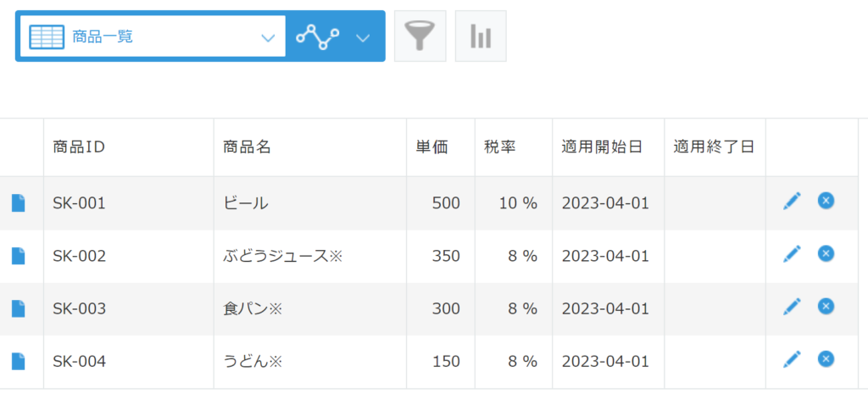Open record details for SK-003

click(19, 309)
